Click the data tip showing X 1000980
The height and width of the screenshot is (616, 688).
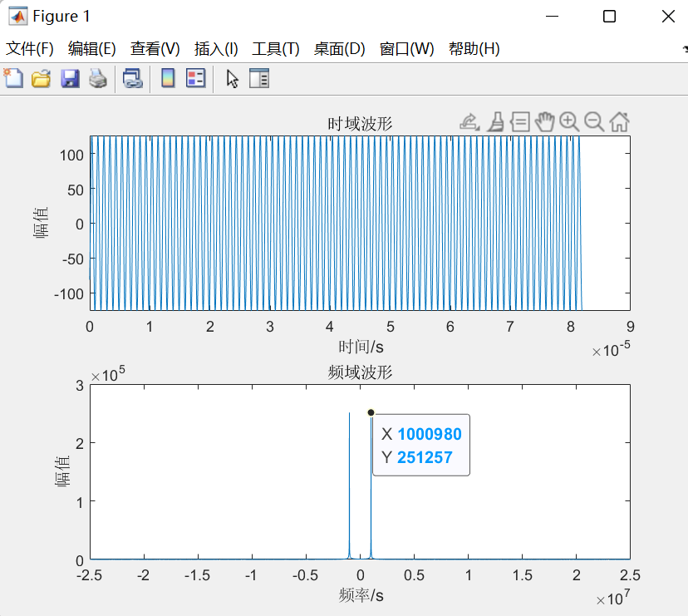420,445
